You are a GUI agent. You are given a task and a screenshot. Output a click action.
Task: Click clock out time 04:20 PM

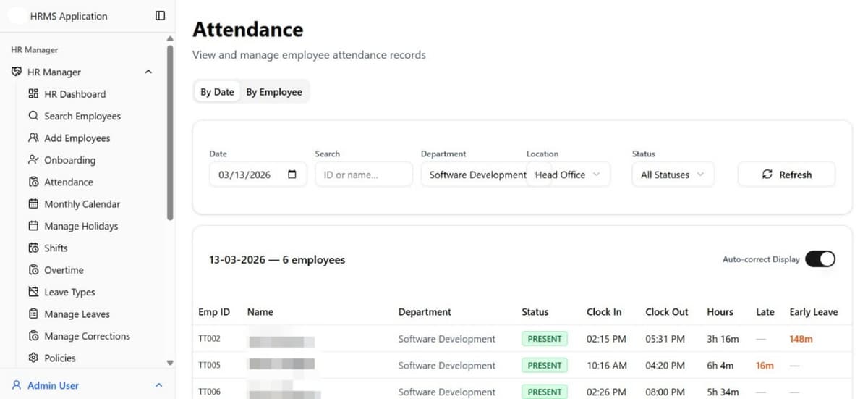[665, 366]
